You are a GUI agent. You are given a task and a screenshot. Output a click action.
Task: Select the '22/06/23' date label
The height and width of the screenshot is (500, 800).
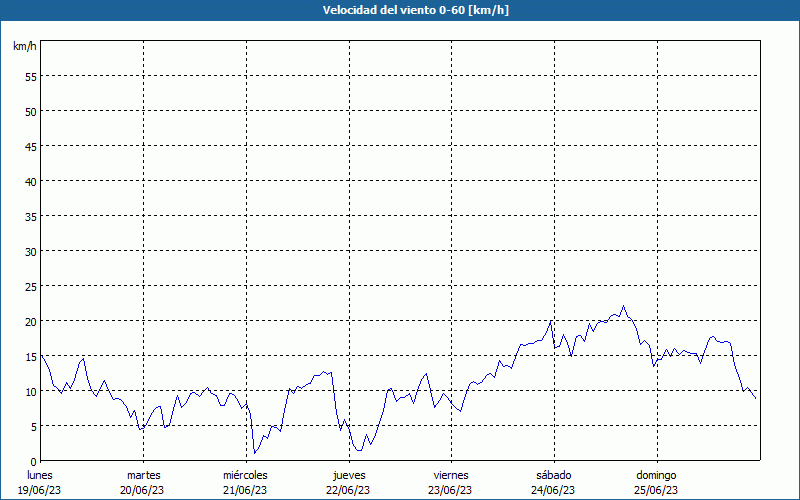pyautogui.click(x=348, y=490)
